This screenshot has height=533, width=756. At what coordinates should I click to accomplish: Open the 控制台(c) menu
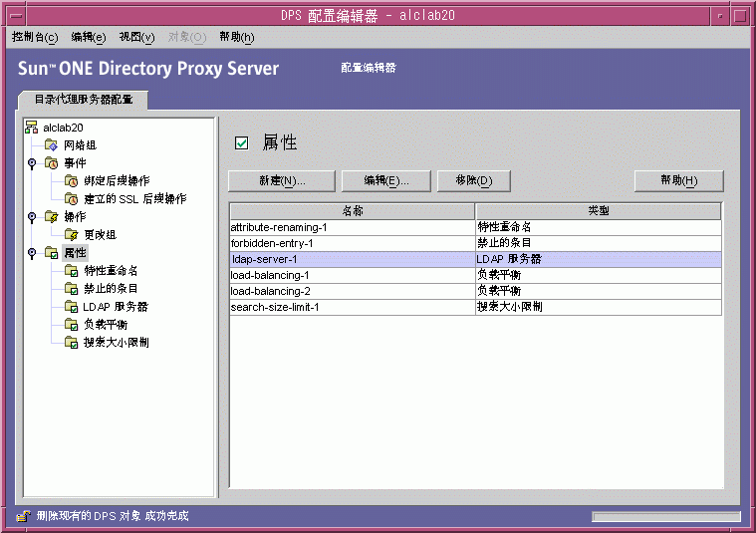35,37
